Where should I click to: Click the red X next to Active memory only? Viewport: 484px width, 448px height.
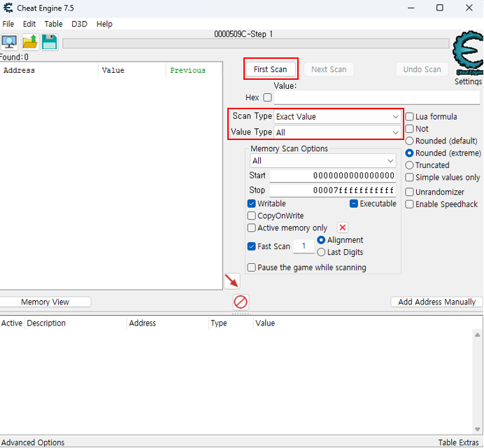[342, 228]
